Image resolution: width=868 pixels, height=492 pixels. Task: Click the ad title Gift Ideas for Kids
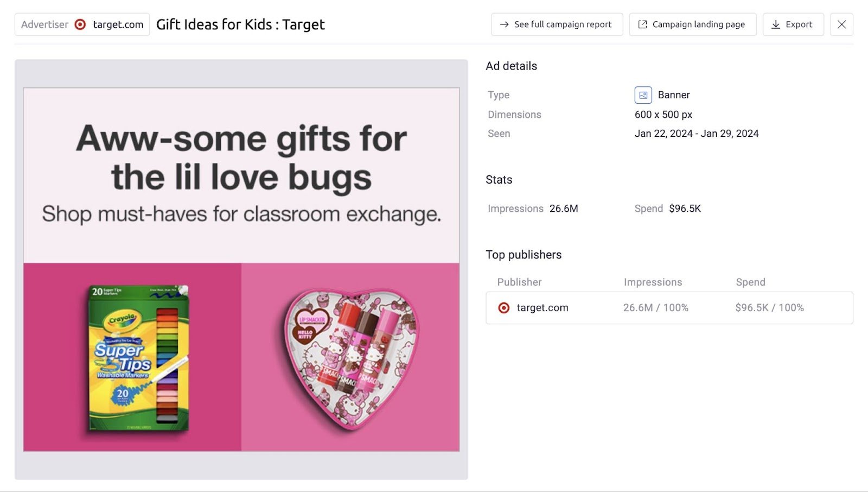240,24
